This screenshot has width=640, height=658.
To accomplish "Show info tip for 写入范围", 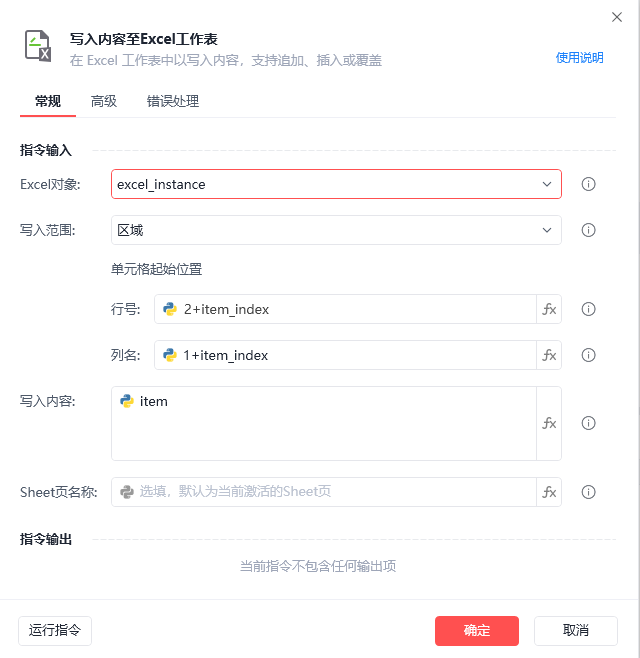I will click(588, 230).
